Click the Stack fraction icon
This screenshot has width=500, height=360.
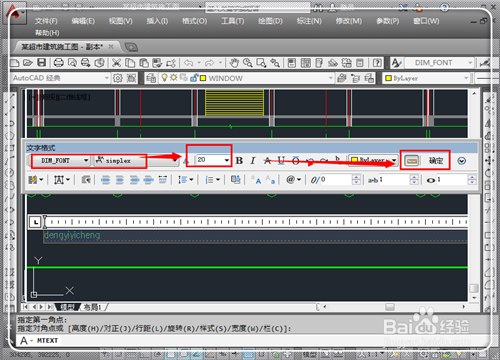pos(337,160)
